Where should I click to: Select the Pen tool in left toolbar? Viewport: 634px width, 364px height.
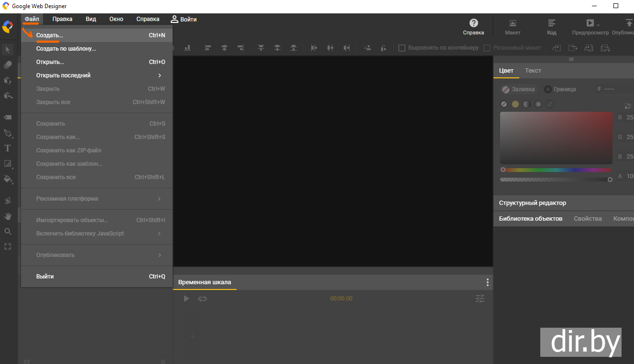coord(8,133)
